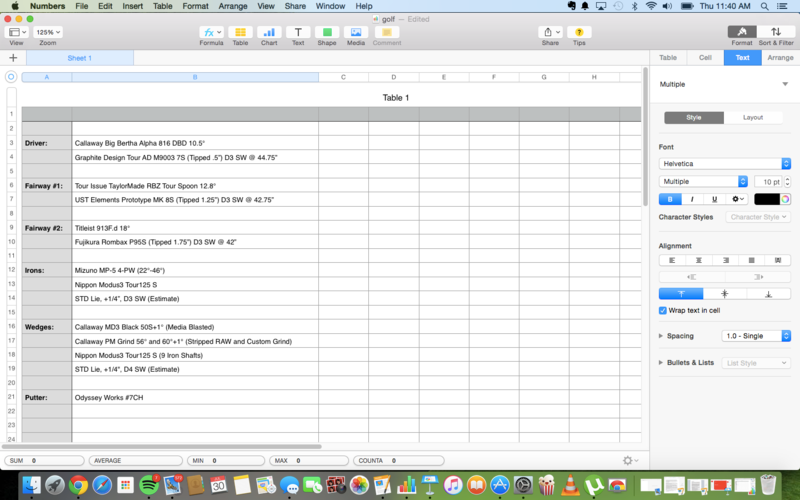The height and width of the screenshot is (500, 800).
Task: Click the horizontal scrollbar
Action: pos(161,446)
